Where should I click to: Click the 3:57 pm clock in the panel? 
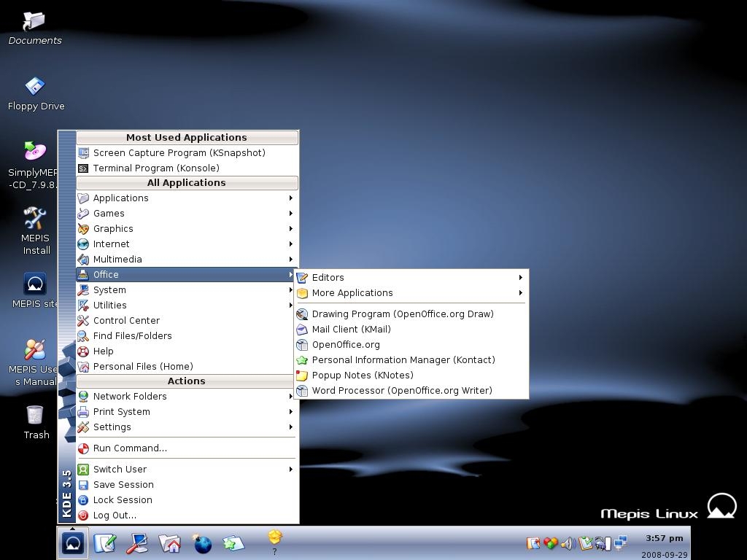click(x=664, y=538)
